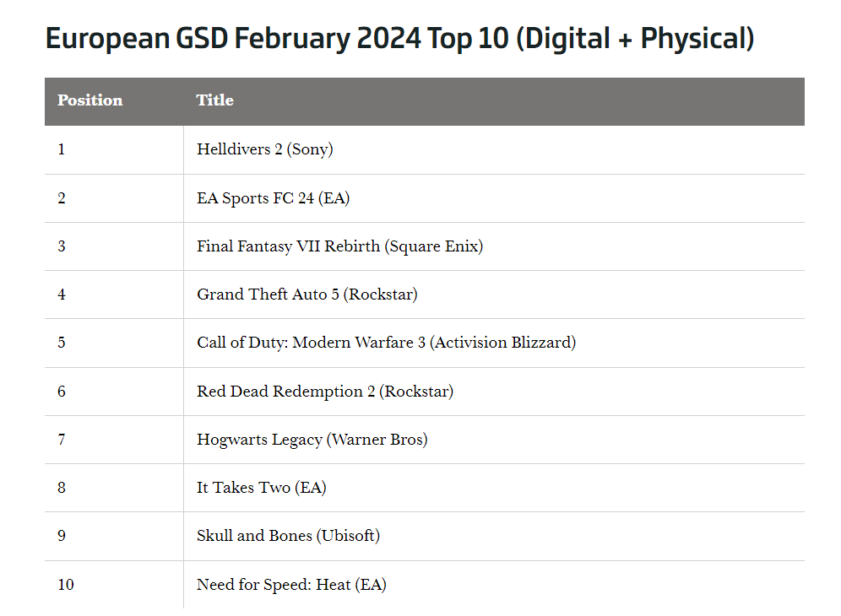Viewport: 841px width, 616px height.
Task: Click the page heading European GSD February 2024
Action: click(x=399, y=38)
